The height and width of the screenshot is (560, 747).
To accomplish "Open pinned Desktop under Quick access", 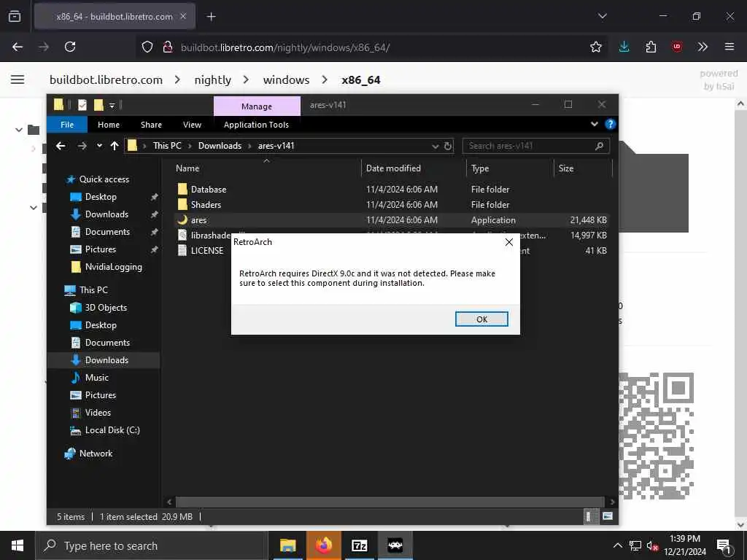I will pyautogui.click(x=101, y=197).
